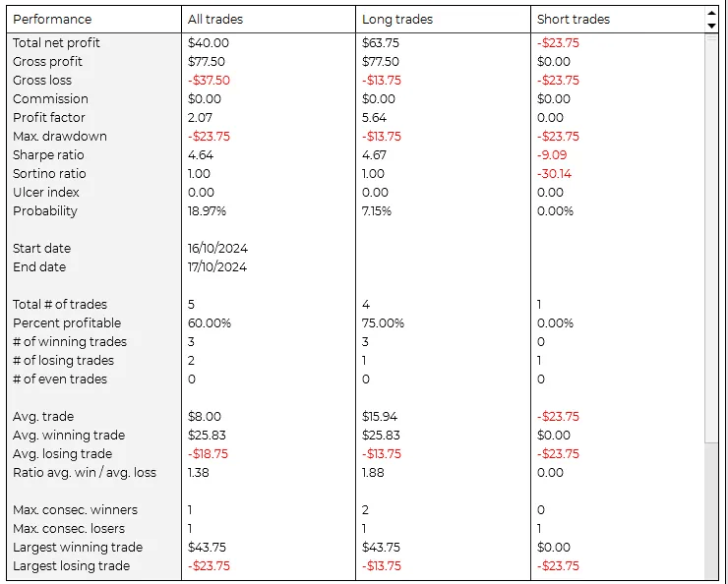
Task: Click the down arrow in table header
Action: coord(711,25)
